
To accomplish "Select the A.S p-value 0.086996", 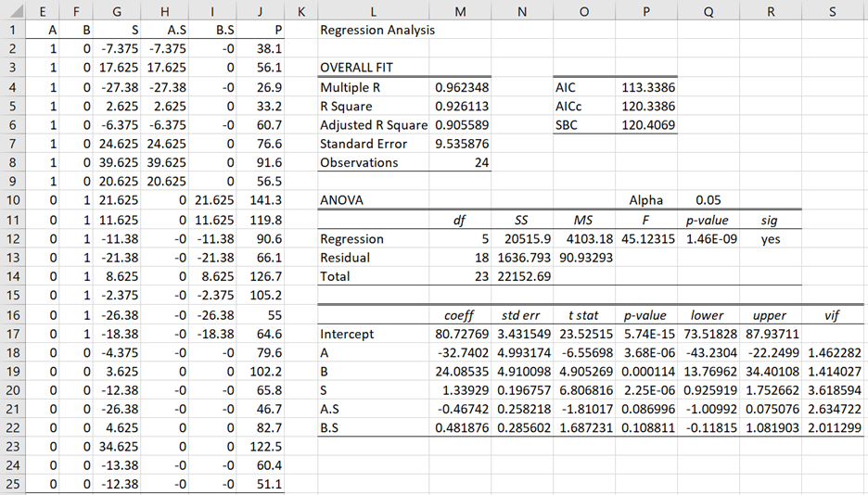I will pyautogui.click(x=647, y=410).
